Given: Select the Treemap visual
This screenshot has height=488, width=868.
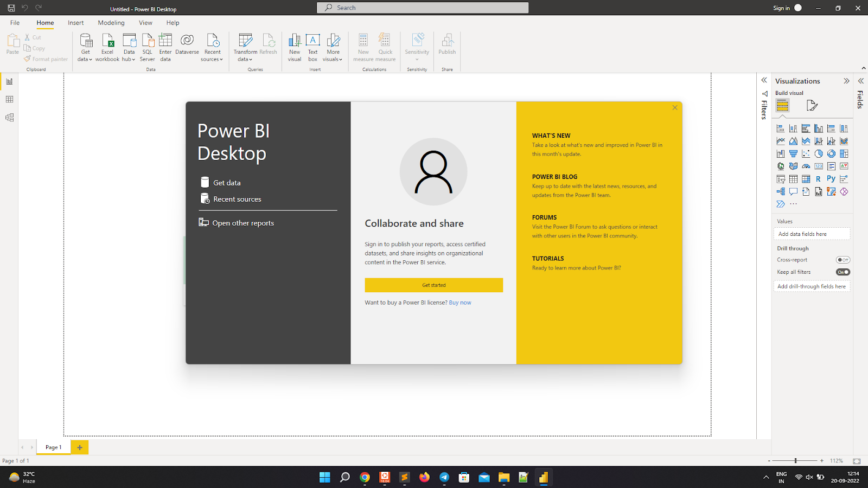Looking at the screenshot, I should [844, 153].
